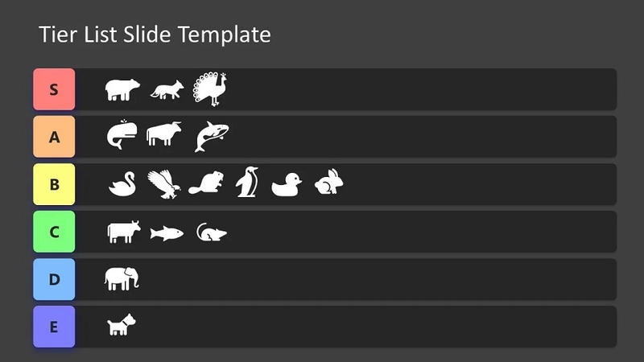
Task: Click the rabbit icon
Action: pos(329,182)
